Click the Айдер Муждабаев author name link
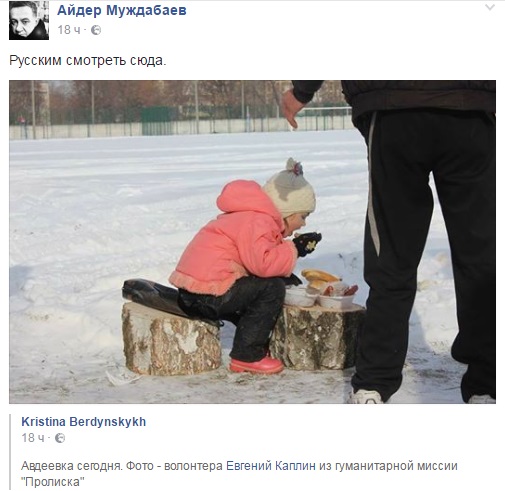The width and height of the screenshot is (505, 491). [122, 10]
